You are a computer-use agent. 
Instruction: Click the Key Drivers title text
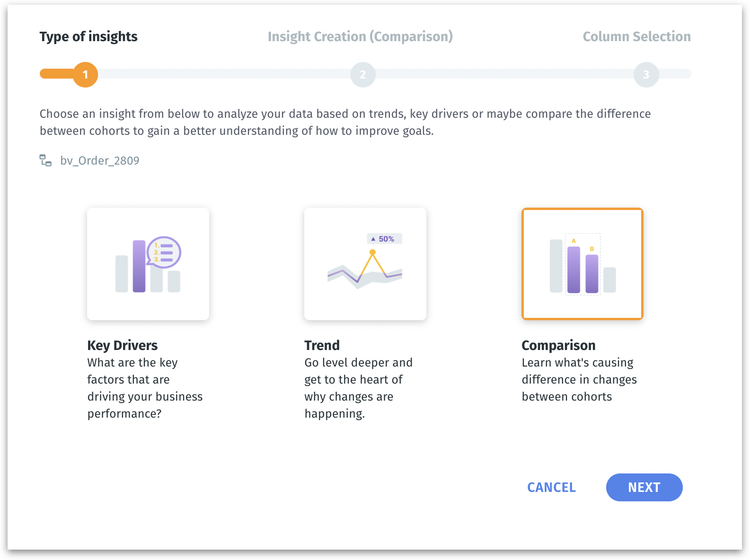[x=123, y=345]
